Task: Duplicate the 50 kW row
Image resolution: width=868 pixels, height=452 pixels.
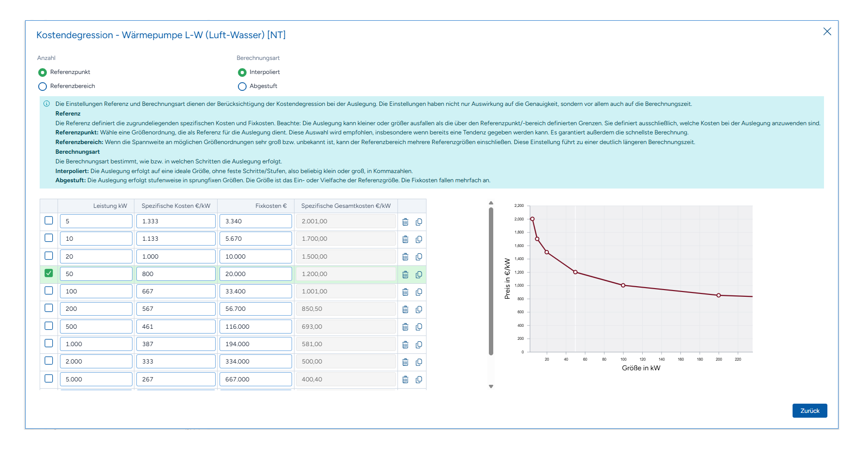Action: tap(419, 275)
